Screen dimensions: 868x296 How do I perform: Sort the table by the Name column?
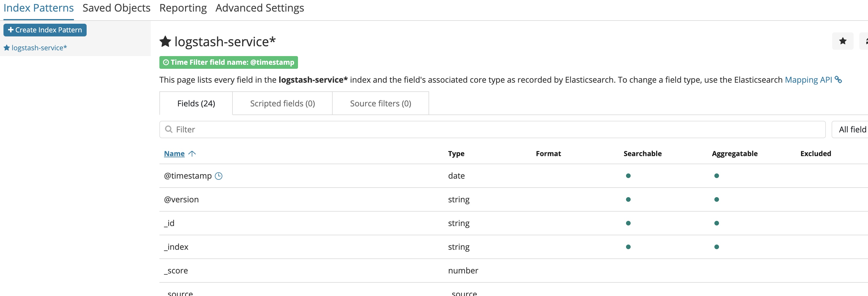click(x=174, y=154)
